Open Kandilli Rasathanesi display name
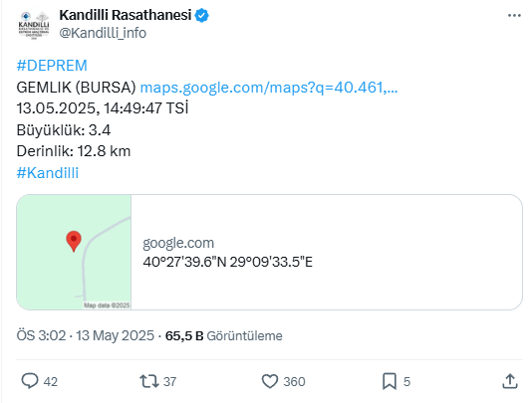The width and height of the screenshot is (532, 403). [126, 15]
